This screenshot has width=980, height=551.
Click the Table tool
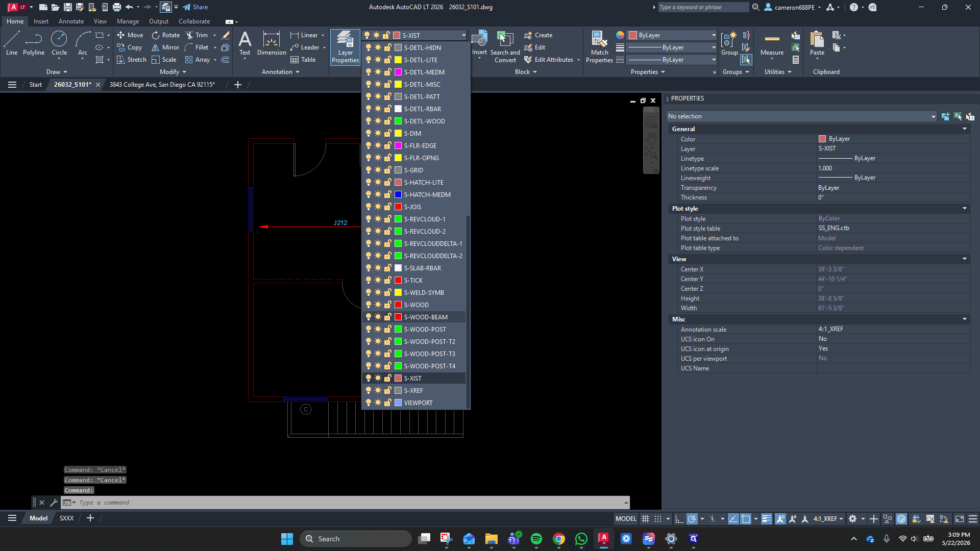pyautogui.click(x=303, y=60)
